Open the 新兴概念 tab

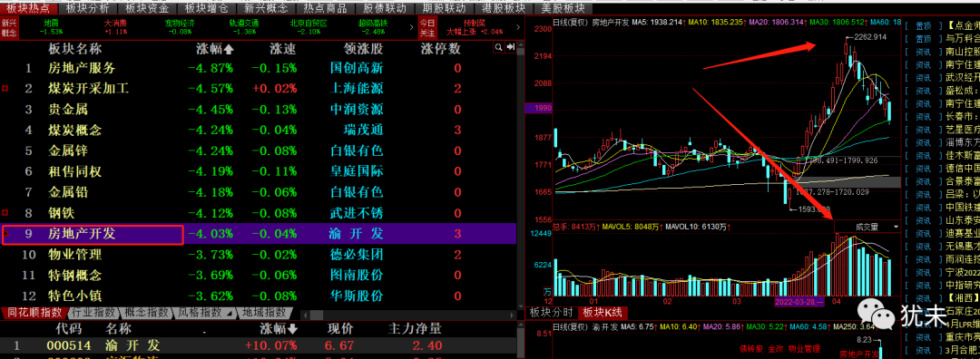click(x=266, y=8)
